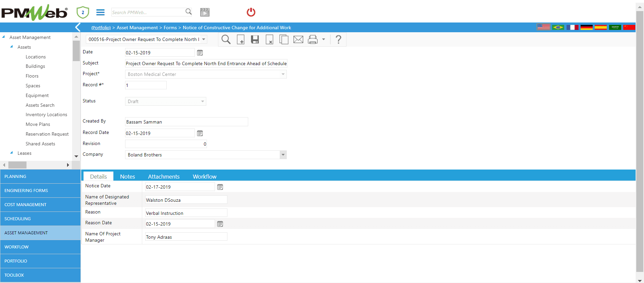Click the red power logout icon
The width and height of the screenshot is (644, 283).
coord(251,12)
